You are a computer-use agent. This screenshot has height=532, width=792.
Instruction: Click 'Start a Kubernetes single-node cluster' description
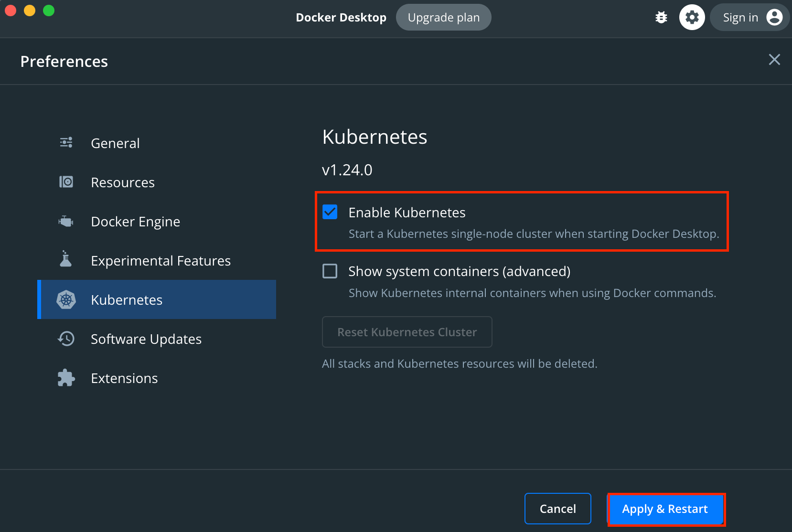pyautogui.click(x=534, y=234)
